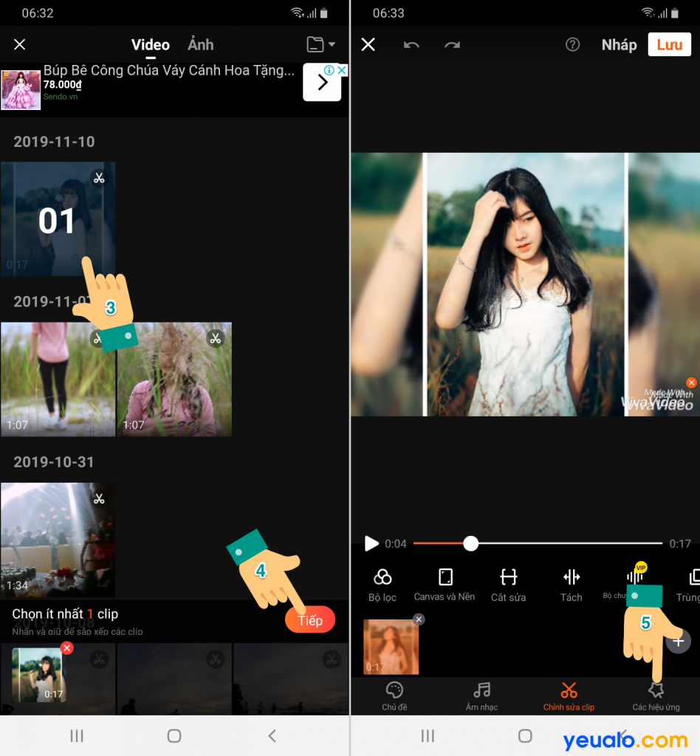Screen dimensions: 700x756
Task: Click the redo arrow icon
Action: coord(452,45)
